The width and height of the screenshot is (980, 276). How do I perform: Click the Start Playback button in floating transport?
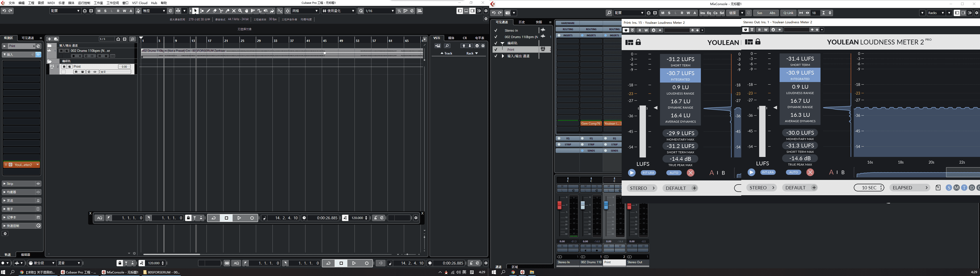239,218
